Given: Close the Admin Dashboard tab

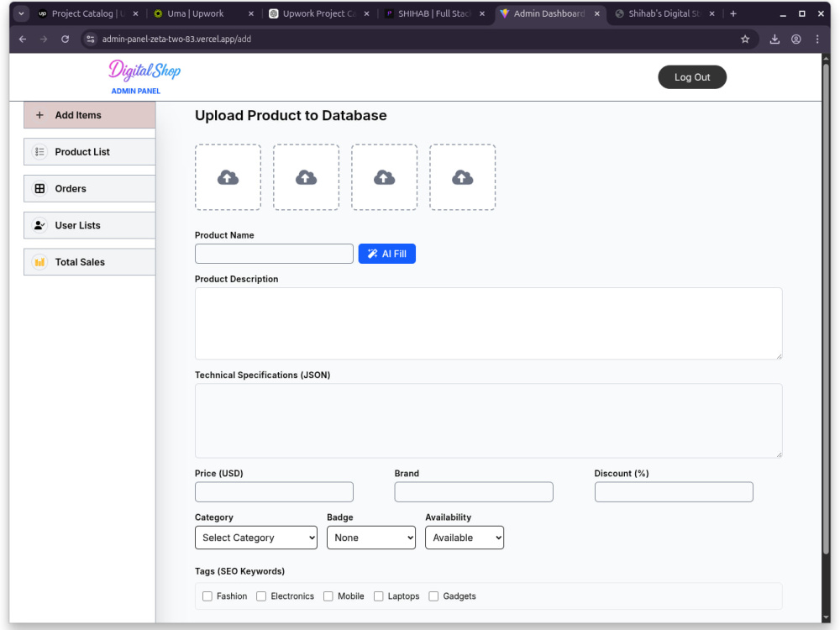Looking at the screenshot, I should click(x=596, y=13).
